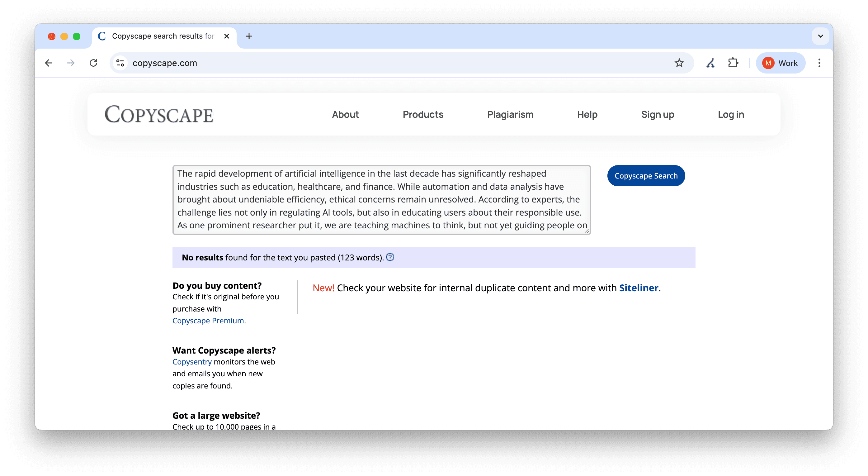The image size is (868, 476).
Task: Click the 'Do you buy content?' heading
Action: pyautogui.click(x=217, y=285)
